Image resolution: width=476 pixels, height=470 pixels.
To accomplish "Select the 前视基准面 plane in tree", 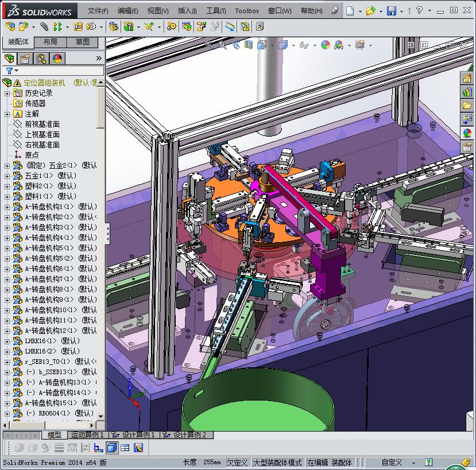I will pos(42,124).
